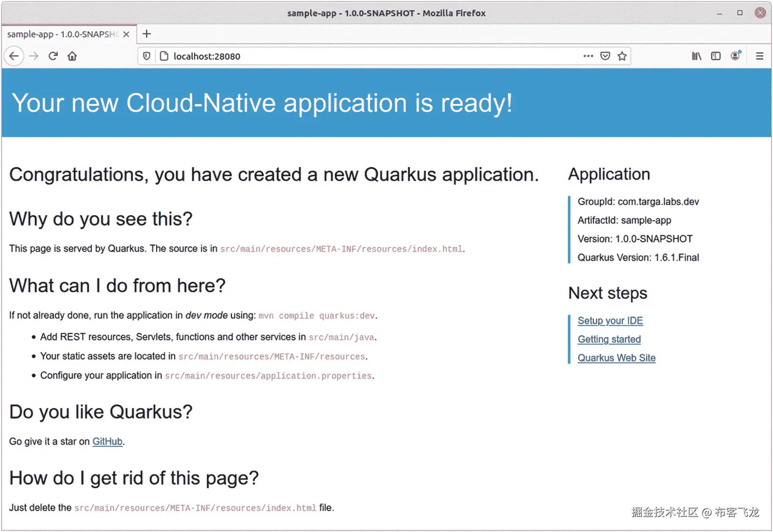This screenshot has height=532, width=773.
Task: Click the GroupId: com.targa.labs.dev line
Action: tap(638, 202)
